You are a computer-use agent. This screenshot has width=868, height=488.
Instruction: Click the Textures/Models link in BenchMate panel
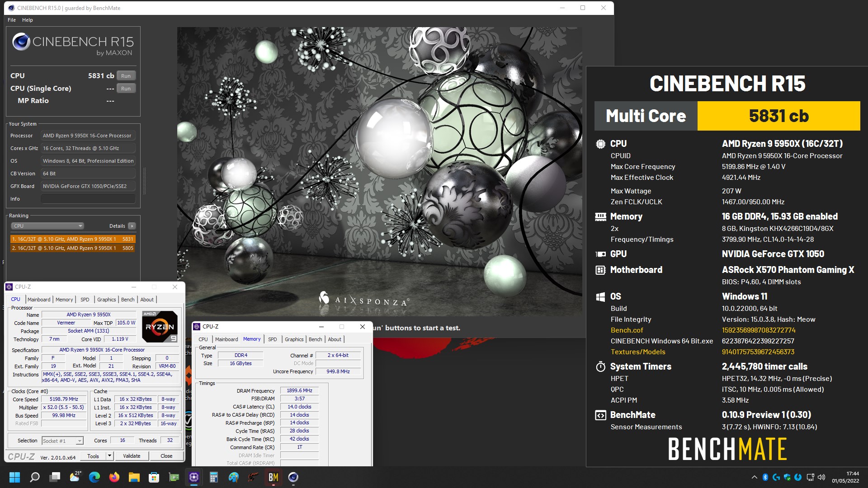tap(638, 352)
